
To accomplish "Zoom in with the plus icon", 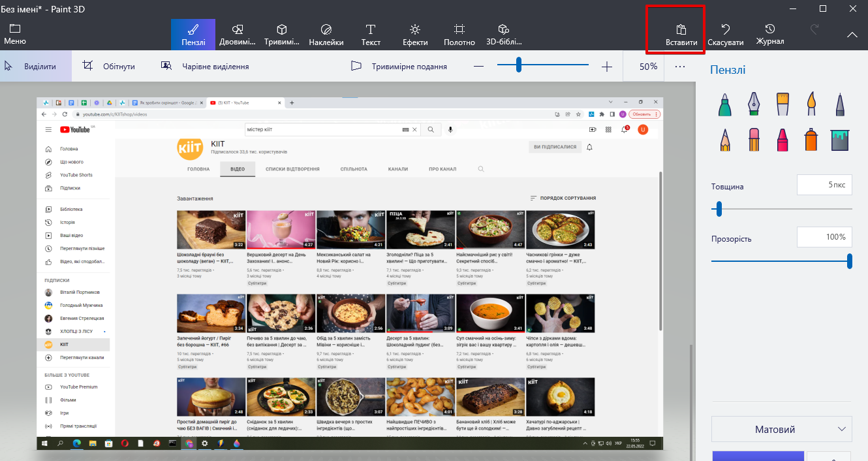I will pyautogui.click(x=607, y=67).
